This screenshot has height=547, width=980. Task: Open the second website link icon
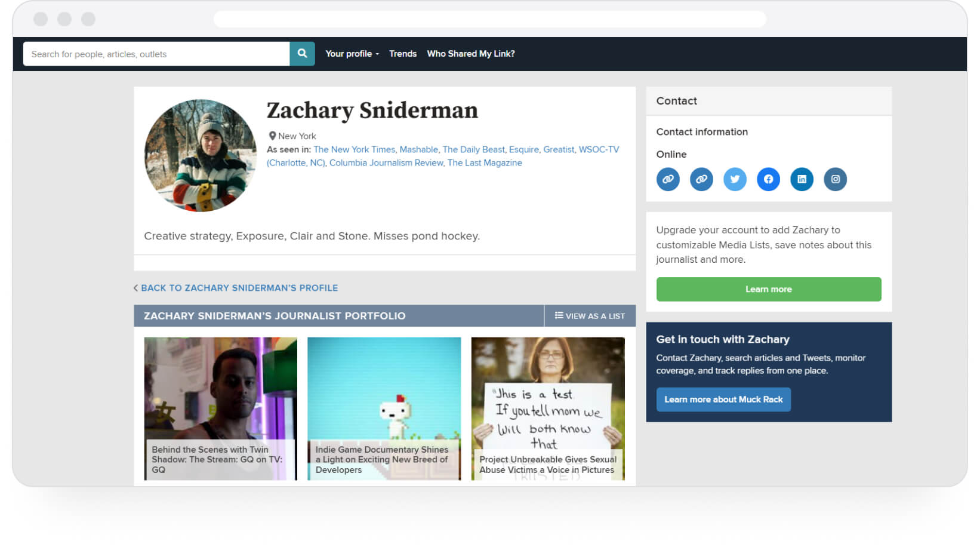(x=701, y=179)
